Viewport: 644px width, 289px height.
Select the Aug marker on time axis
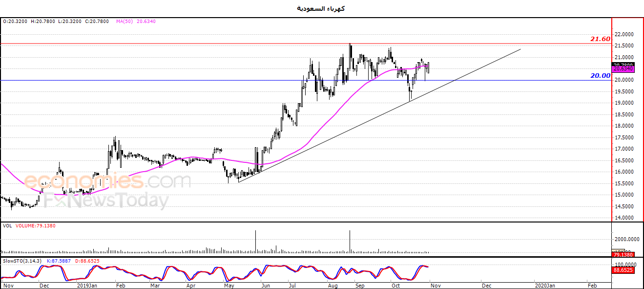333,284
